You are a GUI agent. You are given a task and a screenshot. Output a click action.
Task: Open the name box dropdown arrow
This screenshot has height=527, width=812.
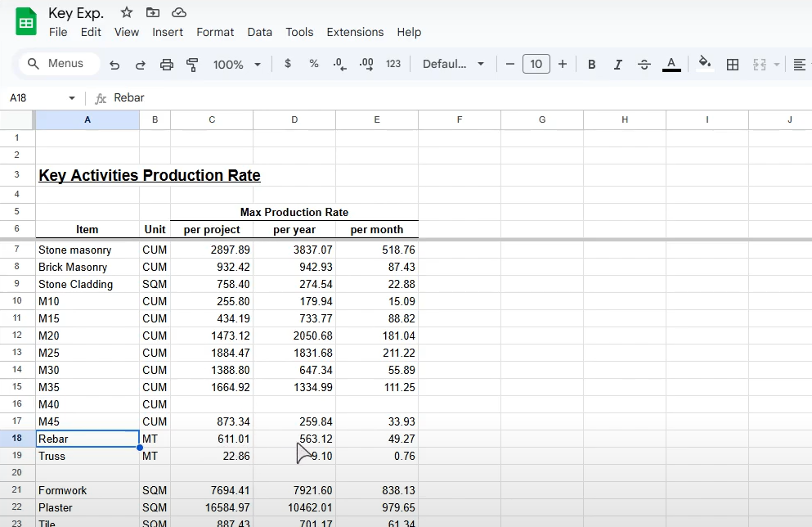click(72, 98)
